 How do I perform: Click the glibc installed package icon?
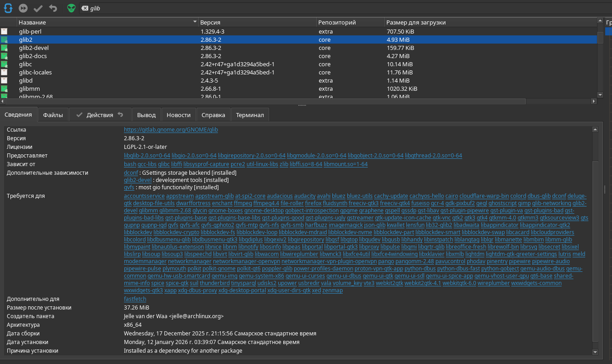pyautogui.click(x=5, y=64)
